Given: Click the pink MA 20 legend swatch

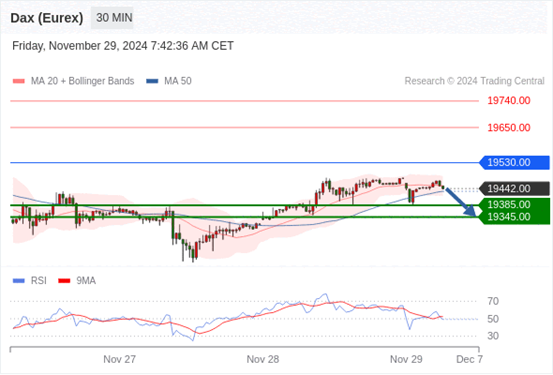Looking at the screenshot, I should 19,81.
